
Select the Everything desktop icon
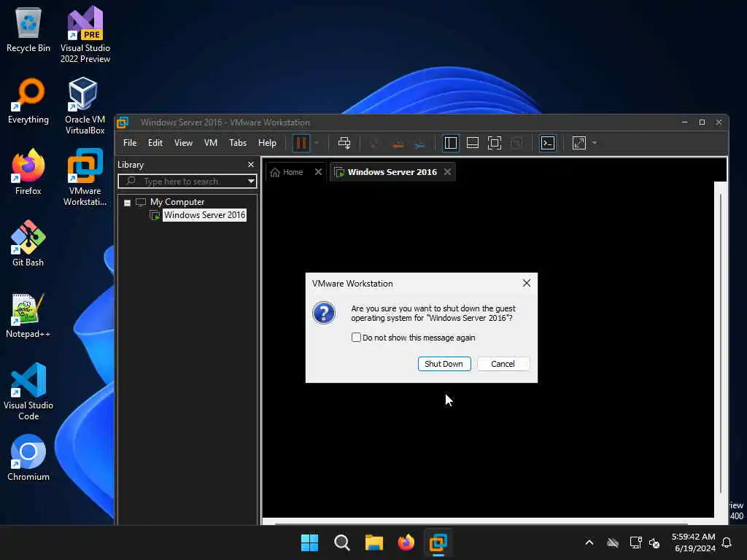pos(28,101)
